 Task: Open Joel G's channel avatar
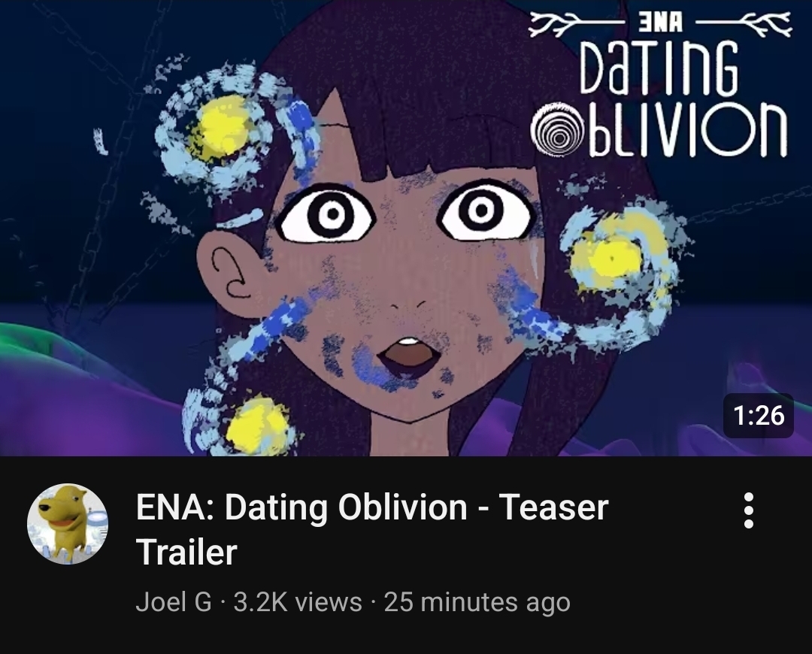[x=68, y=524]
